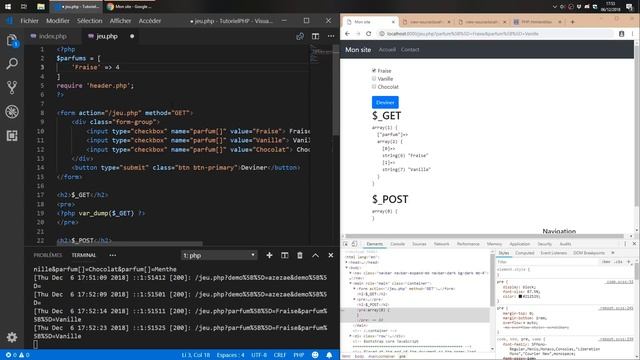
Task: Collapse the nav navbar node in Elements tree
Action: (x=350, y=273)
